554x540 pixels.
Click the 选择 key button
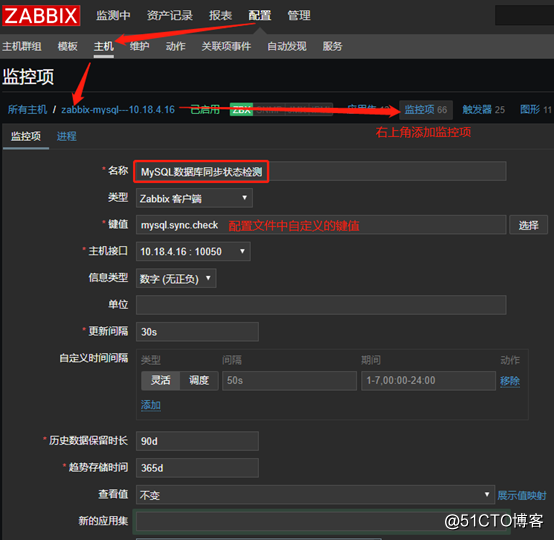(528, 225)
